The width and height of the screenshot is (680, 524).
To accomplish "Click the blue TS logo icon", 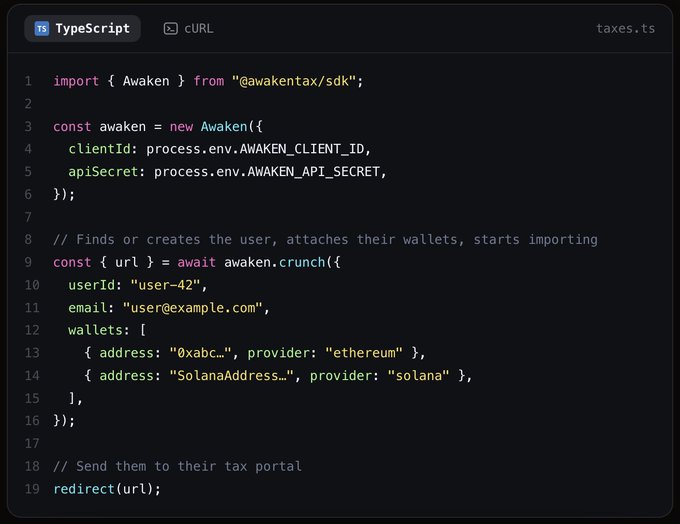I will 42,29.
